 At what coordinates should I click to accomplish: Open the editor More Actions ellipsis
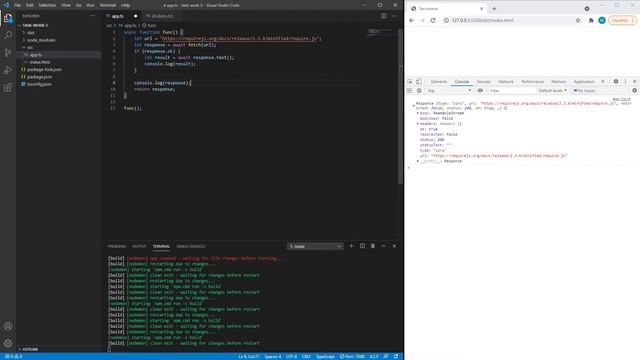394,16
